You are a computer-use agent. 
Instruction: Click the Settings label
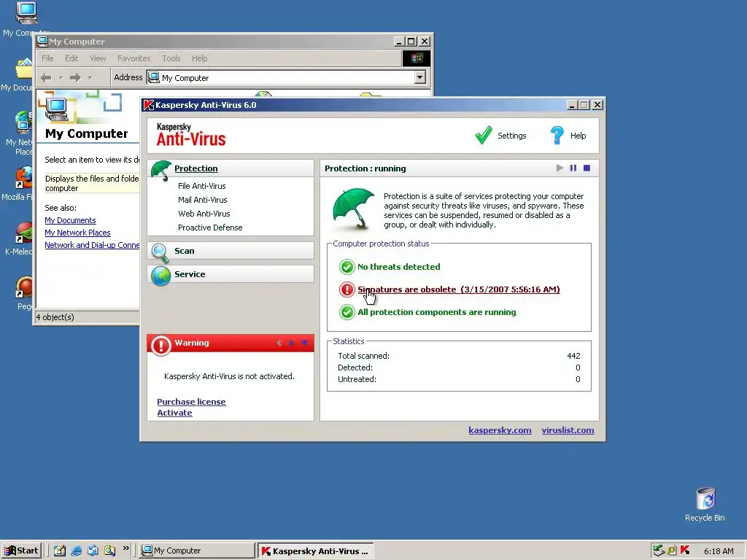(x=511, y=136)
